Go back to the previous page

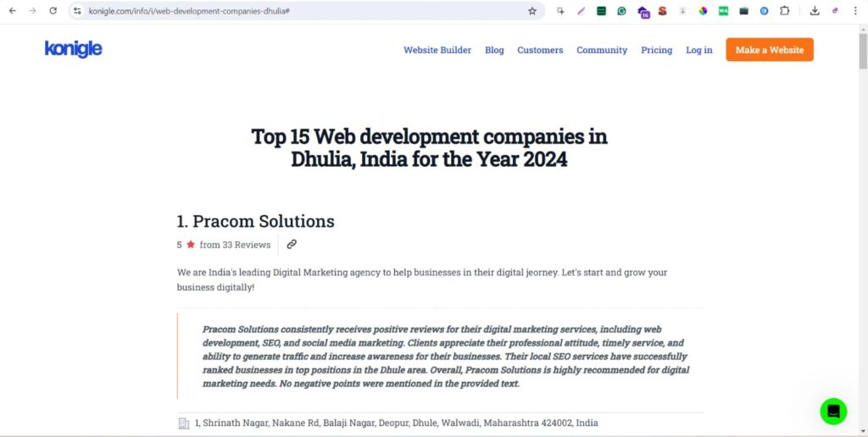pyautogui.click(x=12, y=10)
